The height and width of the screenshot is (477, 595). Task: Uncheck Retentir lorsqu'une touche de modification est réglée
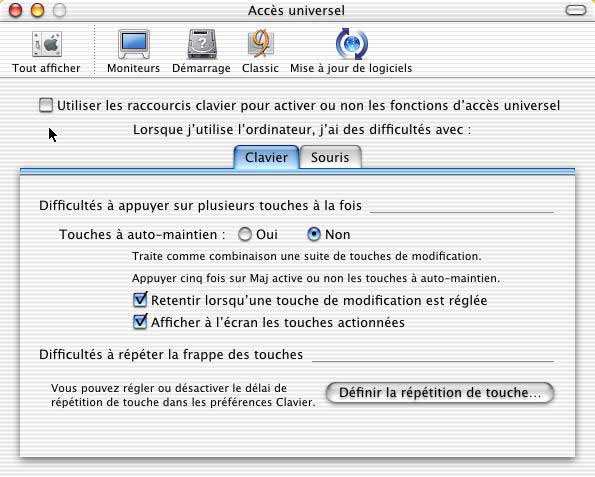pyautogui.click(x=140, y=300)
